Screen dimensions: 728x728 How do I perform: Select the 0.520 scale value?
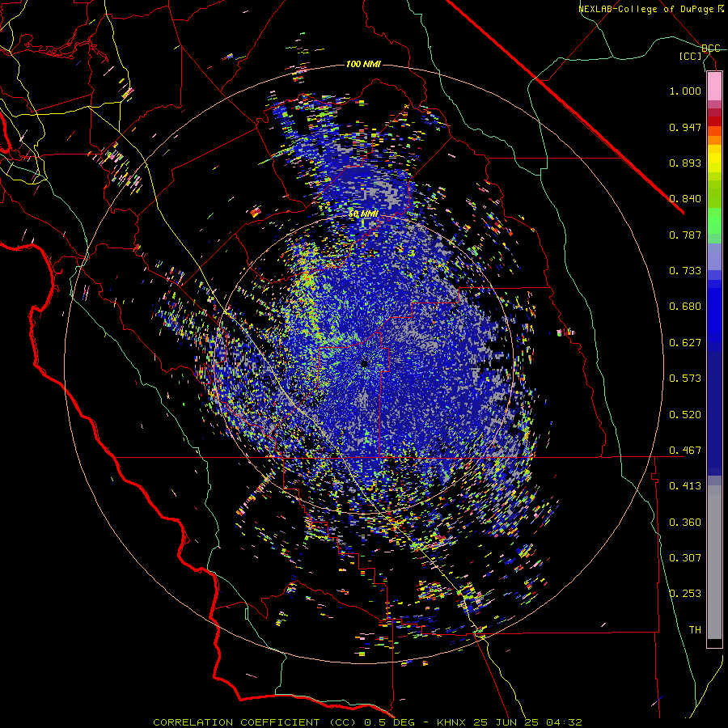[685, 415]
